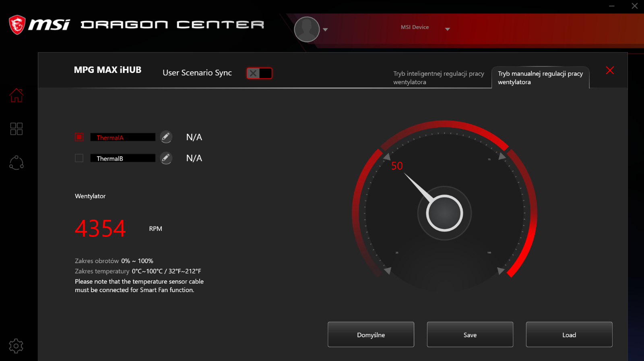644x361 pixels.
Task: Click the MSI dragon shield logo
Action: pyautogui.click(x=17, y=25)
